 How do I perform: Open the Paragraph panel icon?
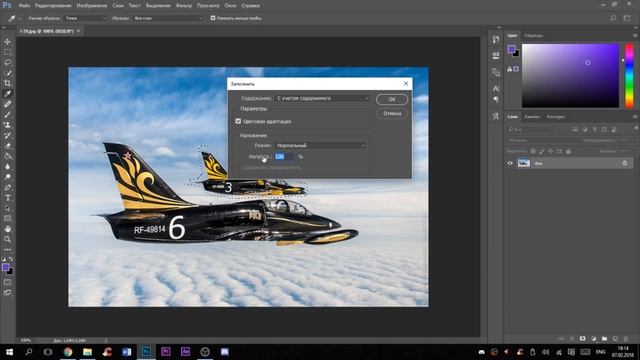pos(496,100)
